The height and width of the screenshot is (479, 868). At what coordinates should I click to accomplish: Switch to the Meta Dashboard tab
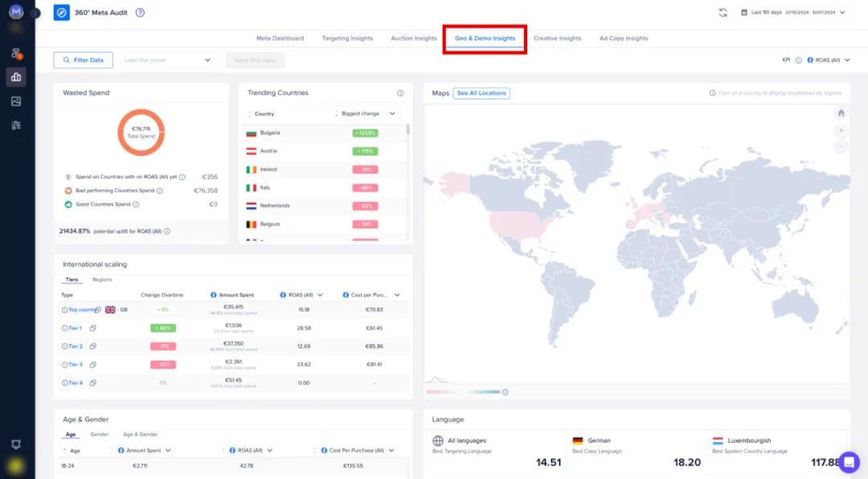click(280, 39)
